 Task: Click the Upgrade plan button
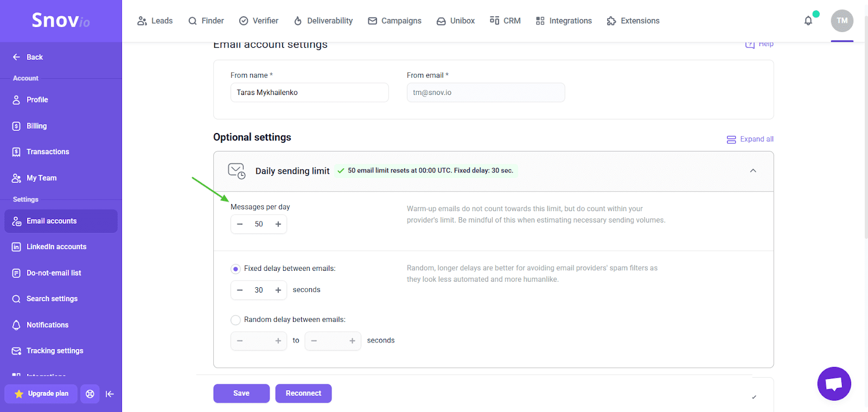[x=42, y=394]
